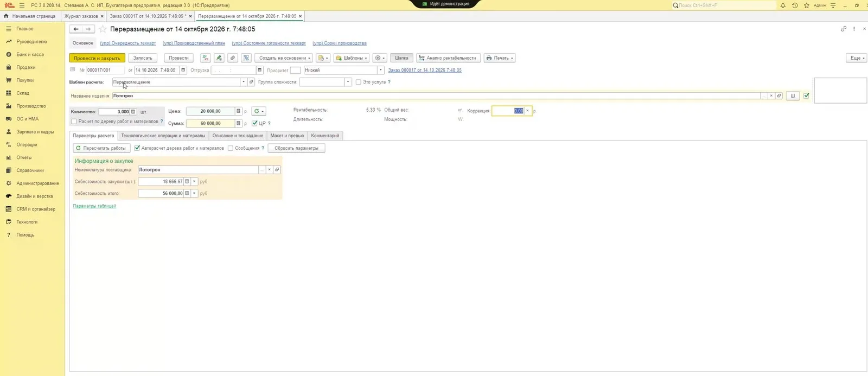This screenshot has height=376, width=868.
Task: Click the Записать button
Action: coord(143,58)
